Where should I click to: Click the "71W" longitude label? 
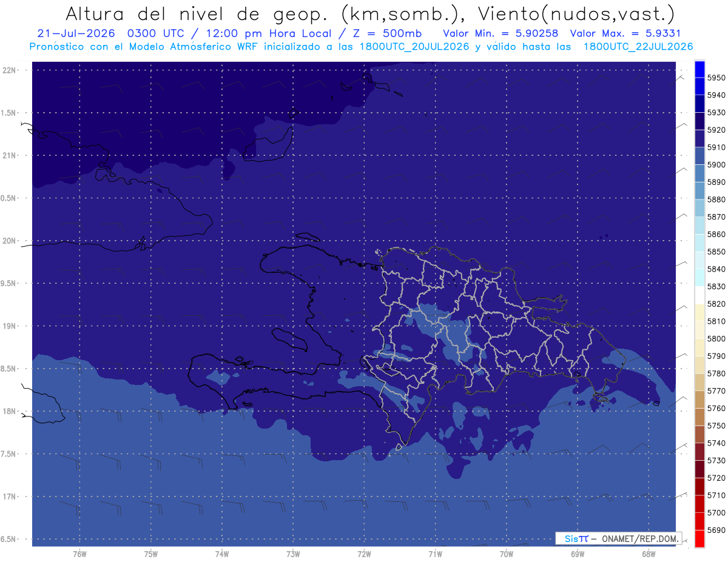tap(435, 554)
